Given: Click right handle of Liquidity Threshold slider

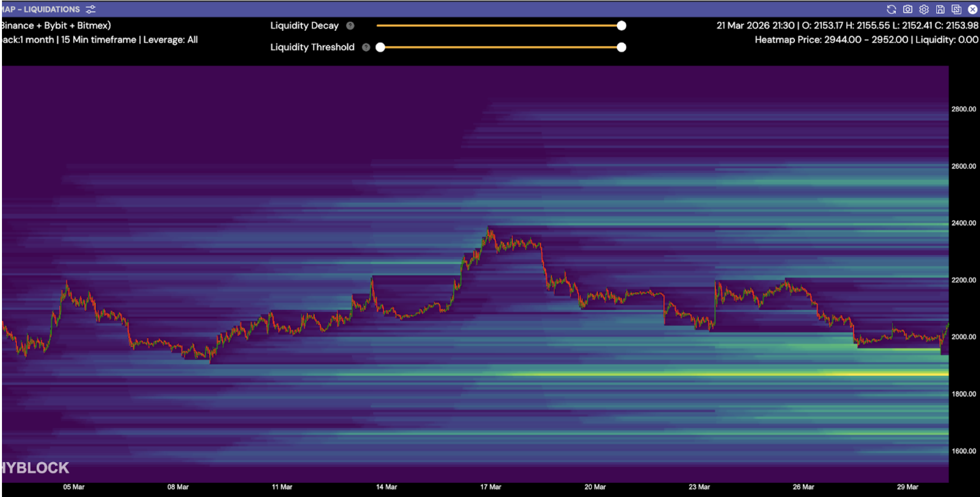Looking at the screenshot, I should coord(621,47).
